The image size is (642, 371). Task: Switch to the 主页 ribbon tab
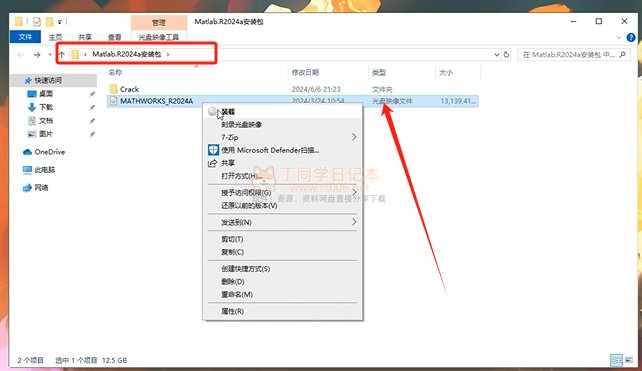55,37
